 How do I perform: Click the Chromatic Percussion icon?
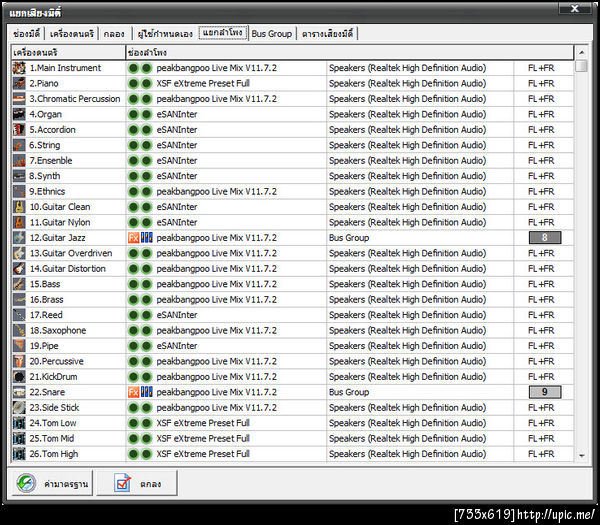[19, 99]
